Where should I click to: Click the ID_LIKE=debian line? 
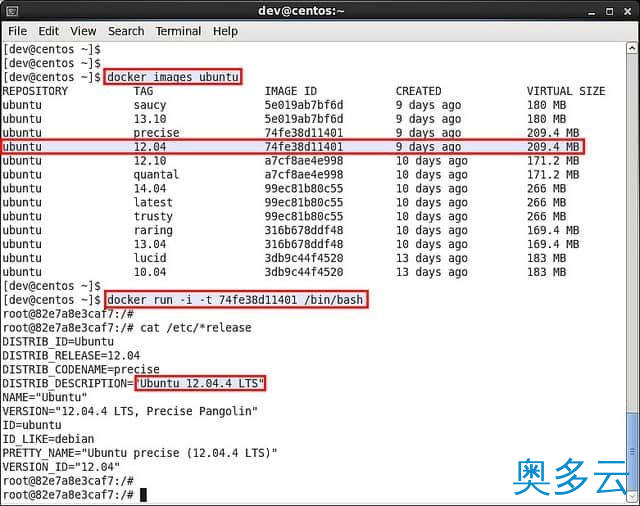click(x=48, y=439)
